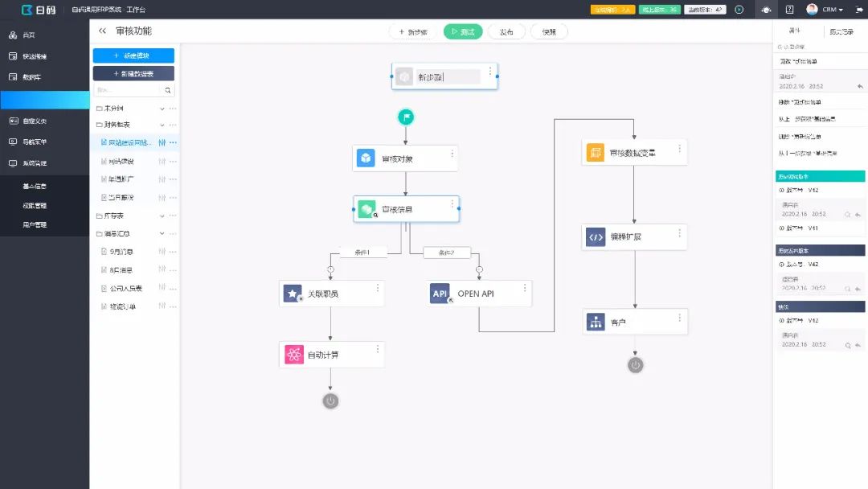Click the logout arrow icon at top-right
868x489 pixels.
click(859, 10)
